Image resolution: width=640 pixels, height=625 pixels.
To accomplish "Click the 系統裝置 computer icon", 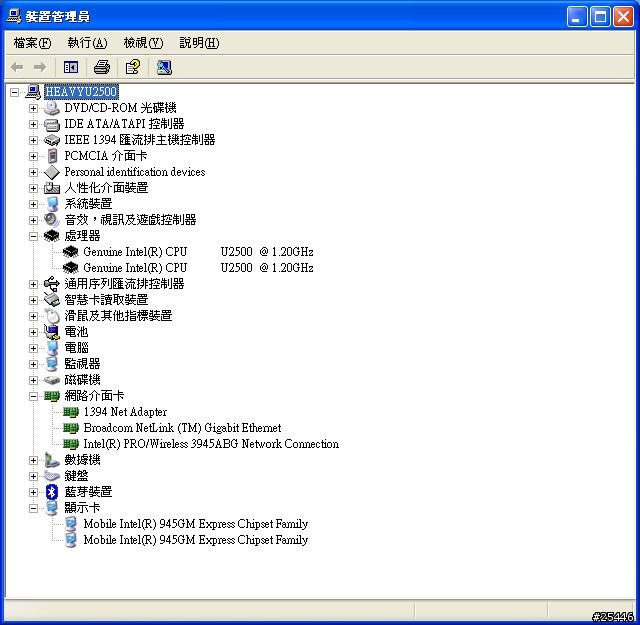I will pos(52,204).
